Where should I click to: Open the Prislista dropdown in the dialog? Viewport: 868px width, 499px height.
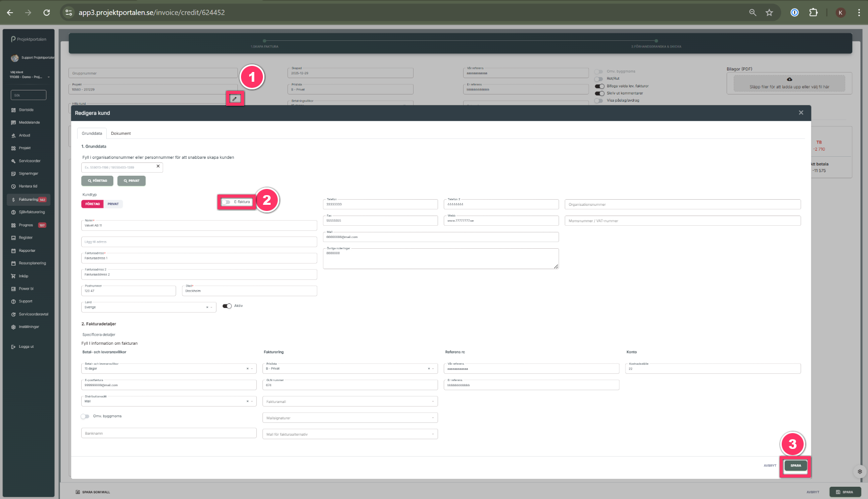pyautogui.click(x=350, y=368)
